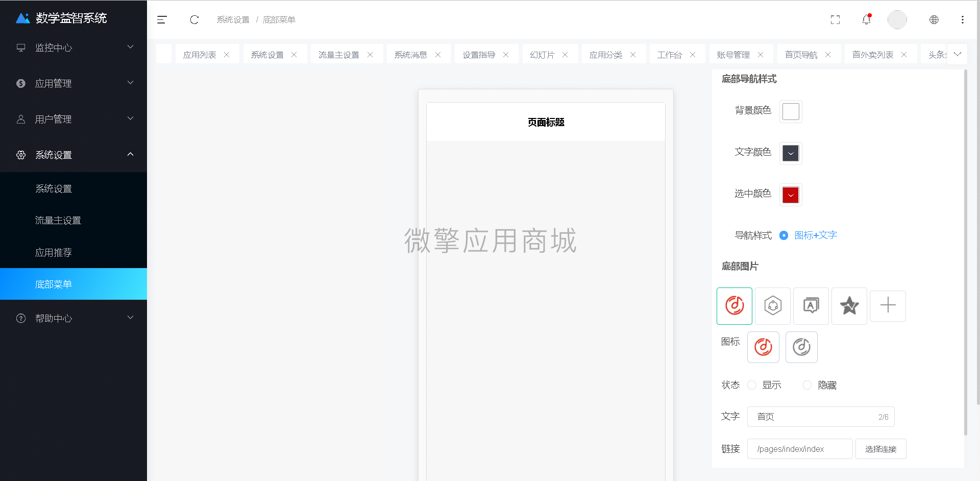Close the 流量主设置 tab
This screenshot has height=481, width=980.
pos(370,55)
